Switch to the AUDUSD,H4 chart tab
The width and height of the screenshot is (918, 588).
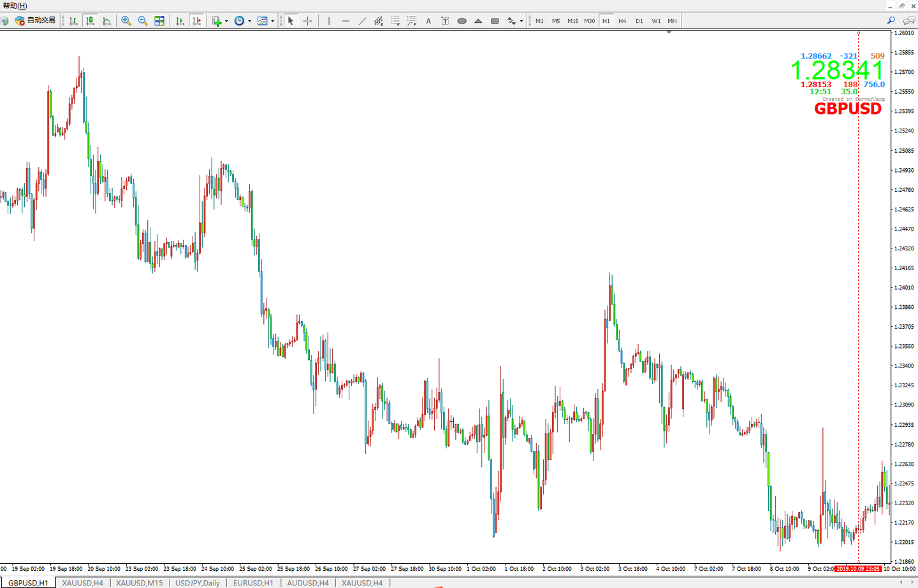(x=308, y=583)
